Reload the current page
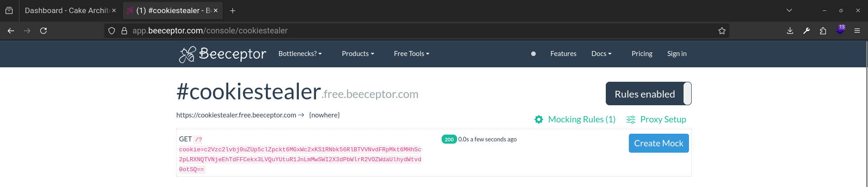The height and width of the screenshot is (187, 868). pos(43,31)
